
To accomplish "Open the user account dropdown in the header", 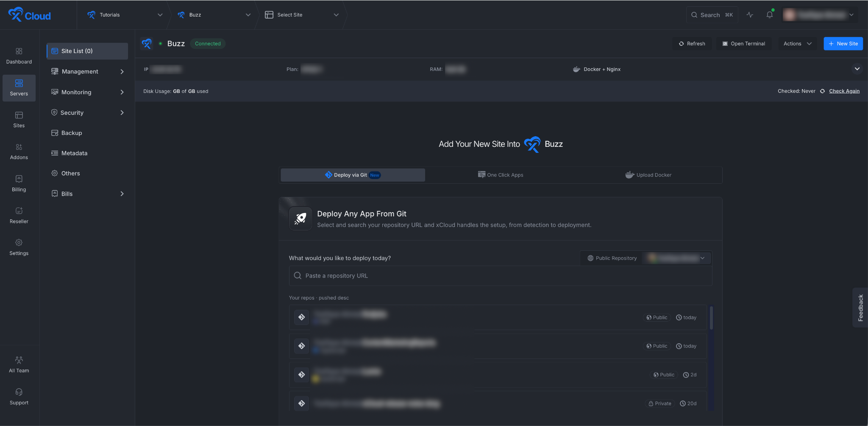I will coord(820,15).
